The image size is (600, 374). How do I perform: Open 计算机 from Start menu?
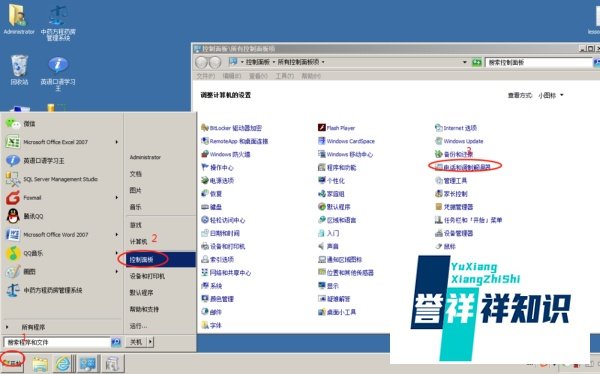pyautogui.click(x=138, y=242)
